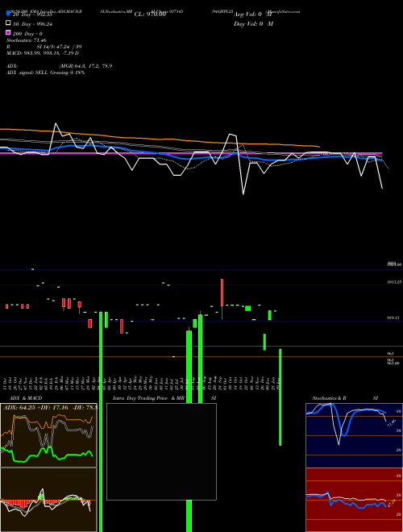The image size is (403, 532).
Task: Click the 71.46 value on Stochastics chart
Action: tap(391, 423)
